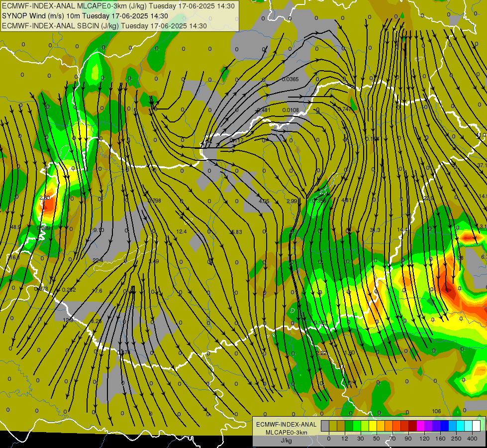Screen dimensions: 487x448
Task: Click the SBCIN (J/kg) title line
Action: (x=104, y=26)
